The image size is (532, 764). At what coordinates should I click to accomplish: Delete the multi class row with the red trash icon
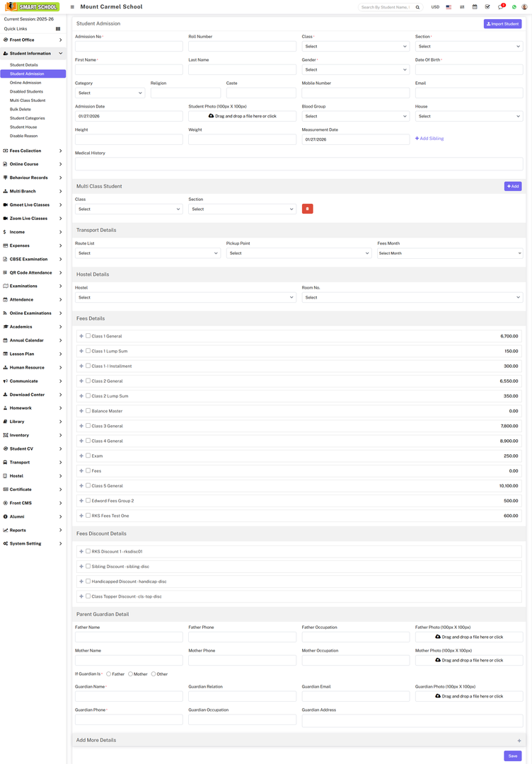[x=307, y=209]
